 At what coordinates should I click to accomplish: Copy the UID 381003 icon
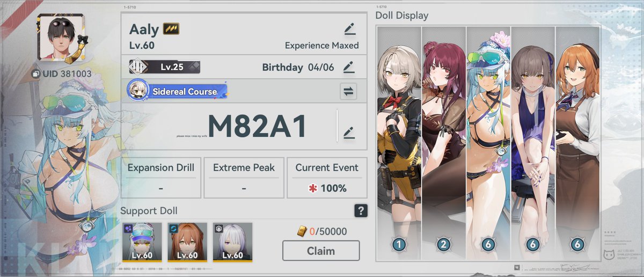pyautogui.click(x=35, y=74)
